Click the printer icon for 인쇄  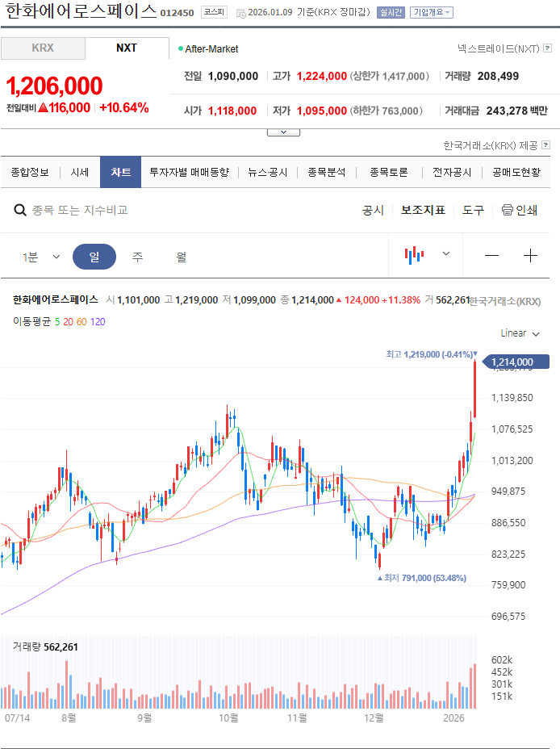pos(507,210)
